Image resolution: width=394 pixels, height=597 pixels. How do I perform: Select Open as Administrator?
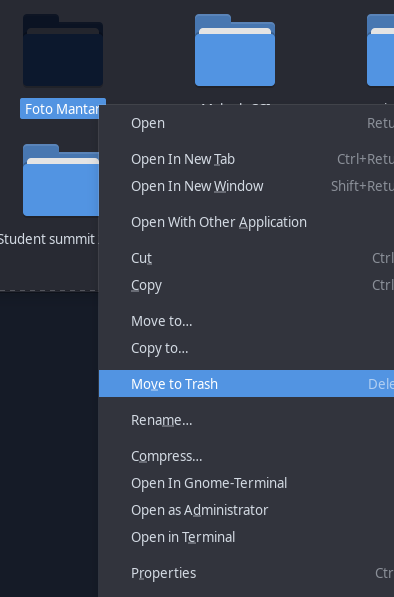pos(246,510)
